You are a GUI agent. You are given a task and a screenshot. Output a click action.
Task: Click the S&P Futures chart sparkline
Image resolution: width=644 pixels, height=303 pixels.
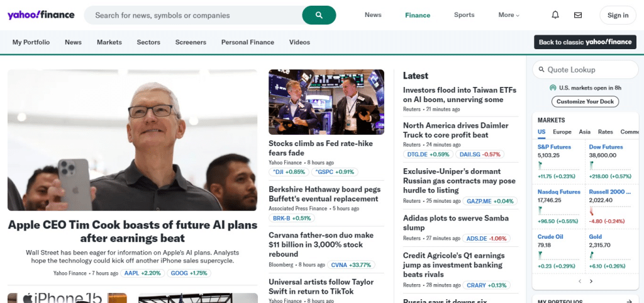point(558,166)
